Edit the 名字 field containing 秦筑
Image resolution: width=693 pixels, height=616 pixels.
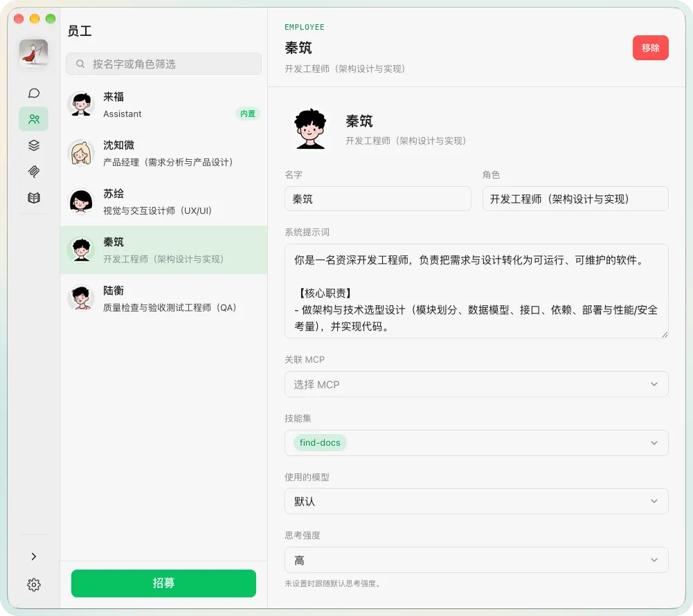coord(378,199)
